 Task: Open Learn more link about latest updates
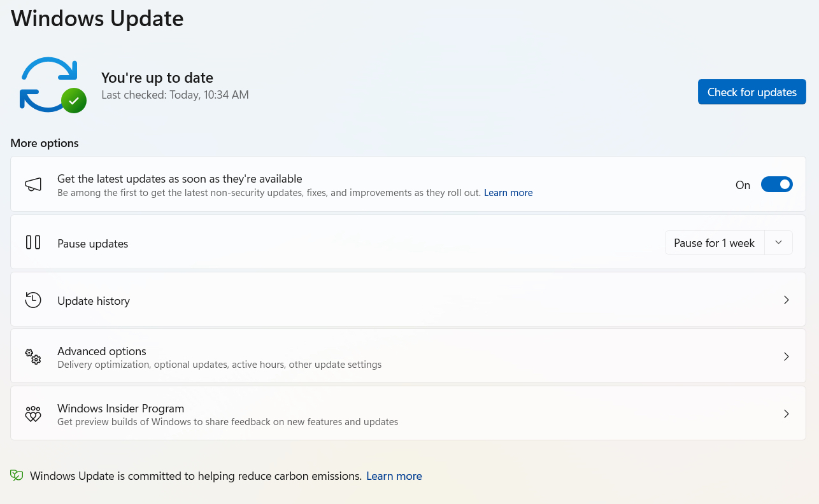[x=508, y=192]
